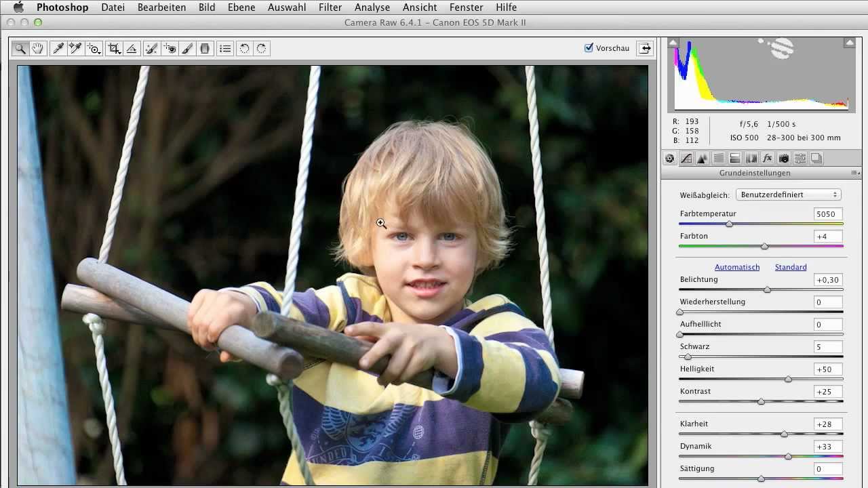This screenshot has height=488, width=868.
Task: Select the Crop tool
Action: click(115, 48)
